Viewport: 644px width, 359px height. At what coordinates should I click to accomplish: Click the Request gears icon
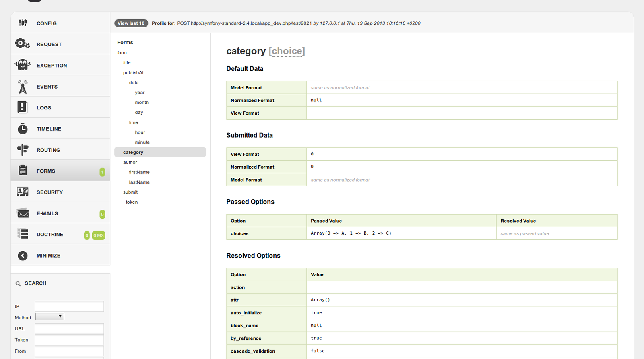pos(23,43)
